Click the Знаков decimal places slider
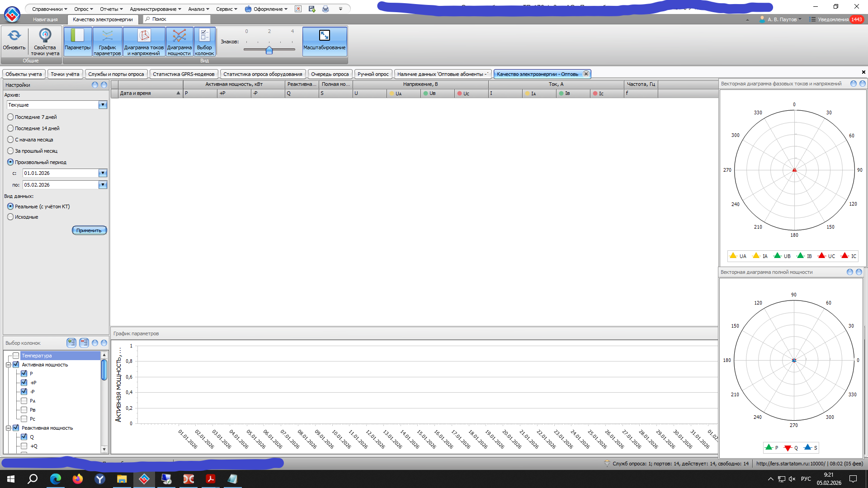This screenshot has height=488, width=868. coord(269,50)
